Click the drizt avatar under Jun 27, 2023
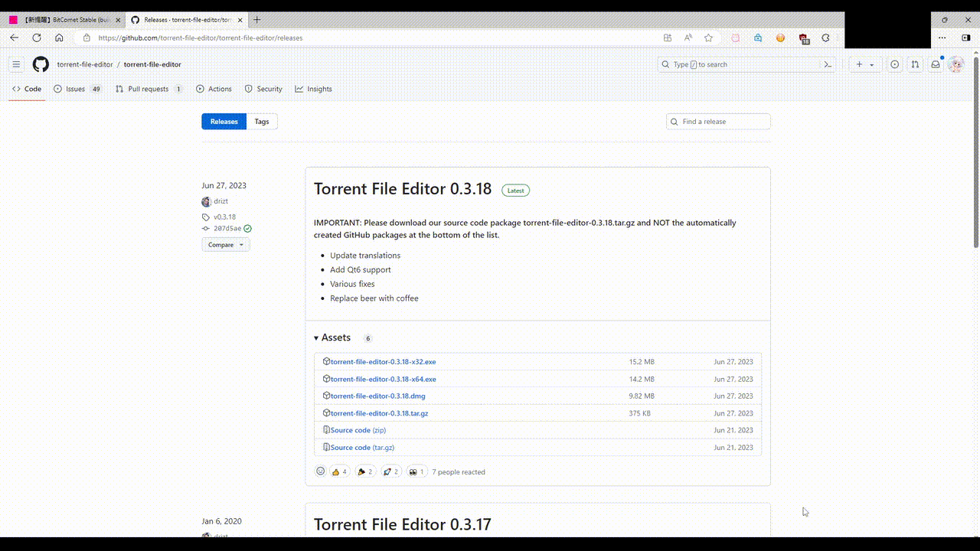 tap(207, 201)
